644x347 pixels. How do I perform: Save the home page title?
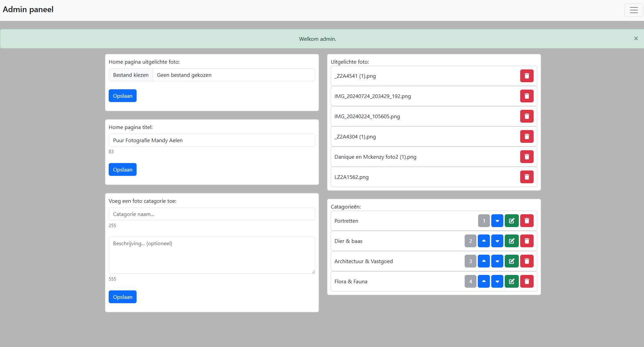(x=122, y=169)
